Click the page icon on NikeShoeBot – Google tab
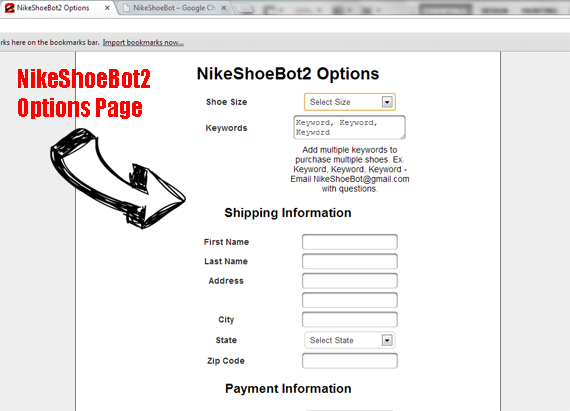 click(127, 8)
